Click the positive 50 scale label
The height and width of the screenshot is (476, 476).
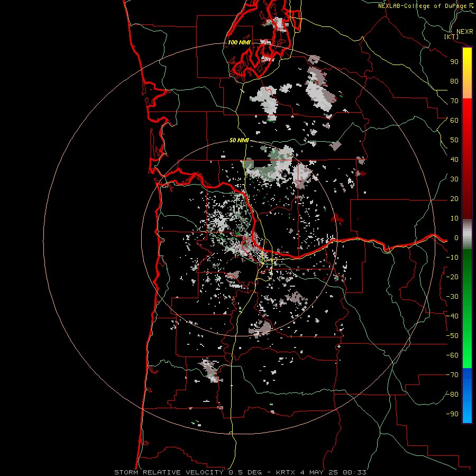[454, 140]
